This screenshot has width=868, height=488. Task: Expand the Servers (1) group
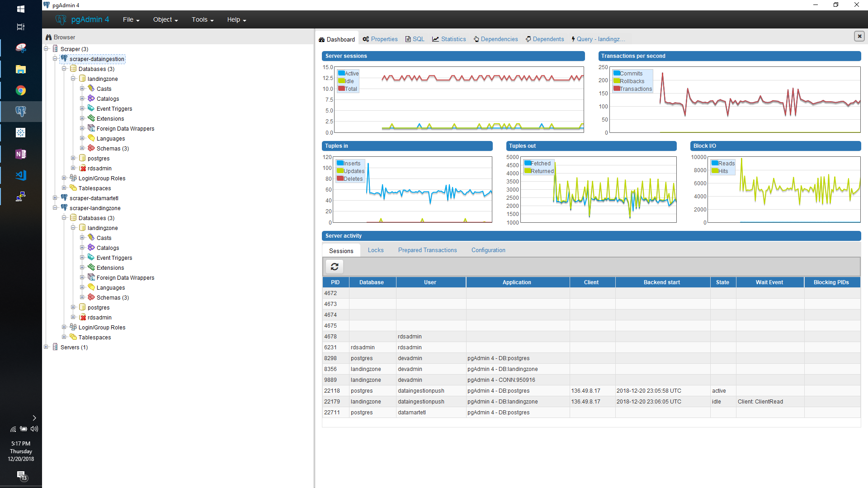coord(46,347)
